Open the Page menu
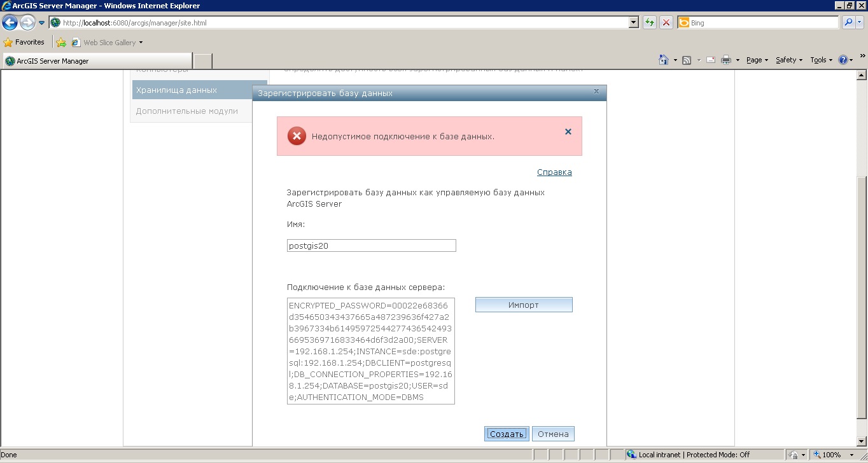The width and height of the screenshot is (868, 463). (757, 60)
